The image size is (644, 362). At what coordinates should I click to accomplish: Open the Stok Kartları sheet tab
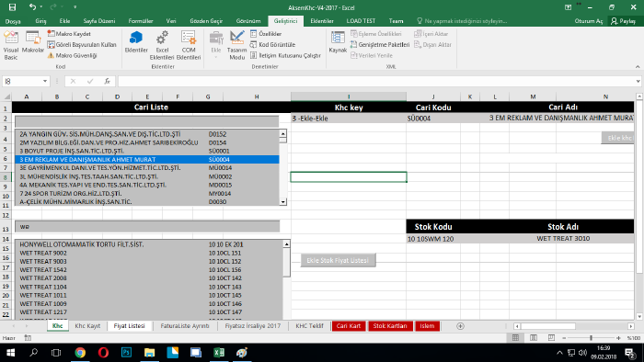pos(390,326)
